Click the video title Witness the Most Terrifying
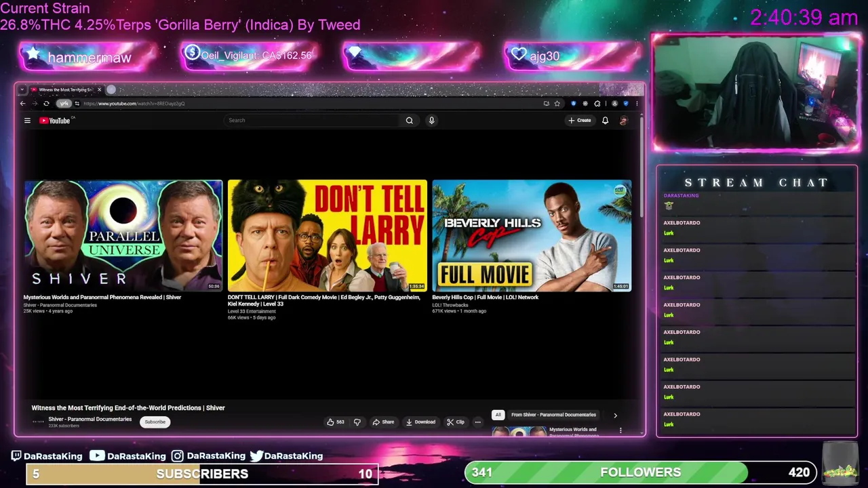The width and height of the screenshot is (868, 488). tap(128, 408)
